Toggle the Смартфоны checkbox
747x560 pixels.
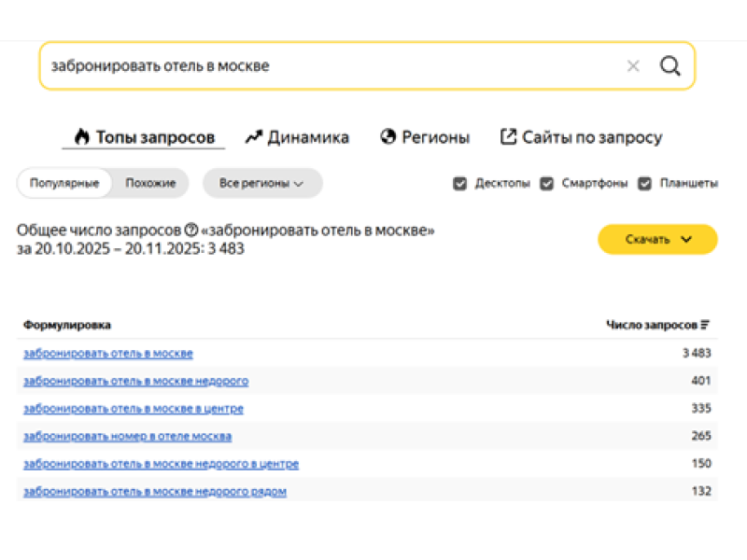point(547,184)
